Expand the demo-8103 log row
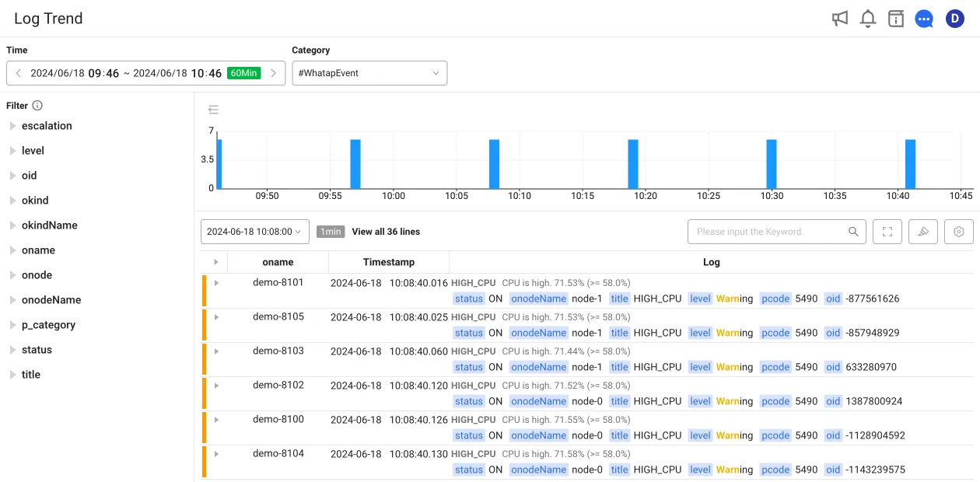The image size is (980, 482). tap(216, 351)
